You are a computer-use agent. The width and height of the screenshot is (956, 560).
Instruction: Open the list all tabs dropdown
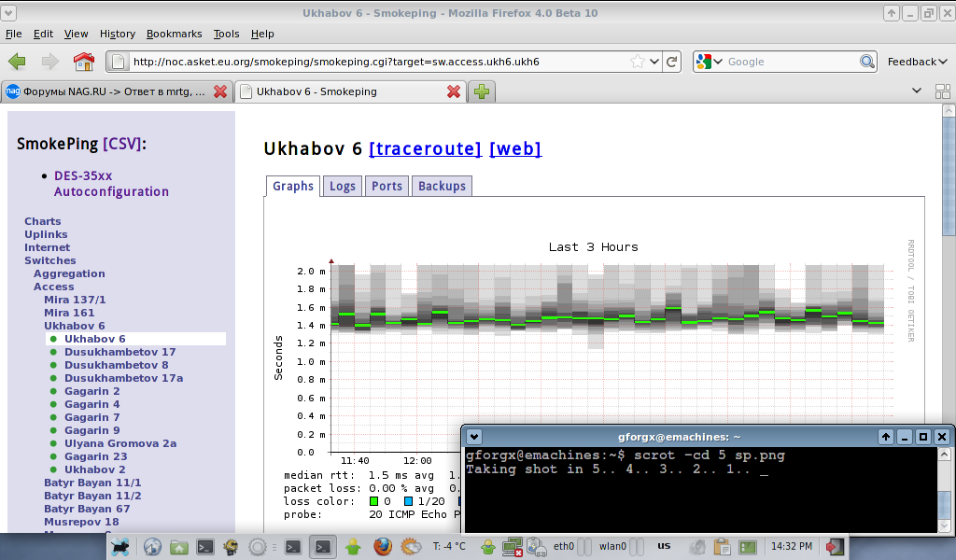pyautogui.click(x=917, y=91)
